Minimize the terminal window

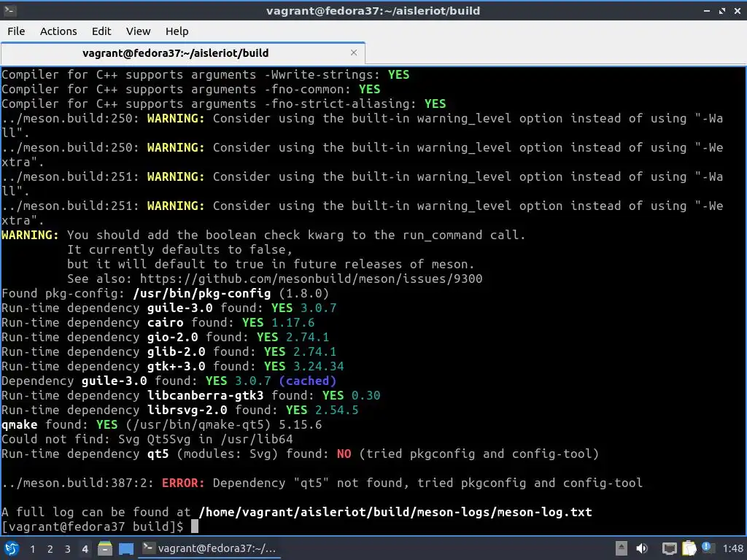coord(707,10)
